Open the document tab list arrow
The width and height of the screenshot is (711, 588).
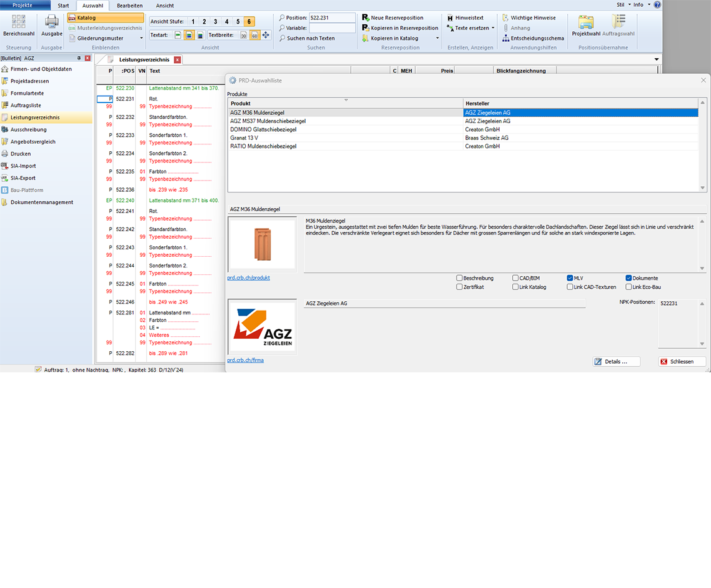(x=656, y=59)
